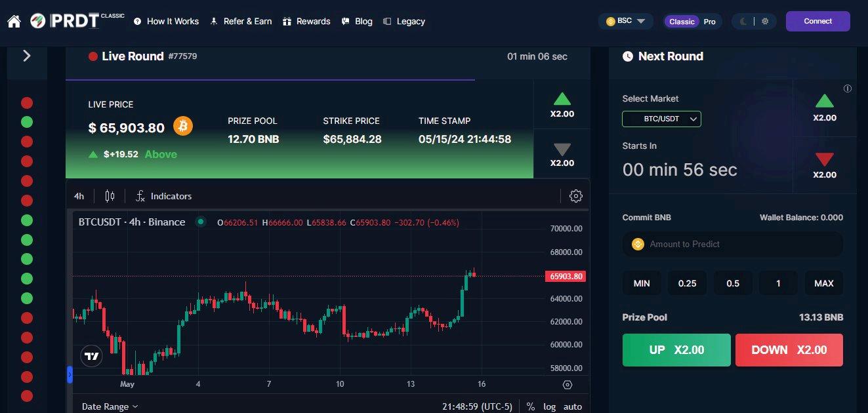
Task: Click the BTCUSDT · 4h · Binance chart title
Action: [x=132, y=222]
